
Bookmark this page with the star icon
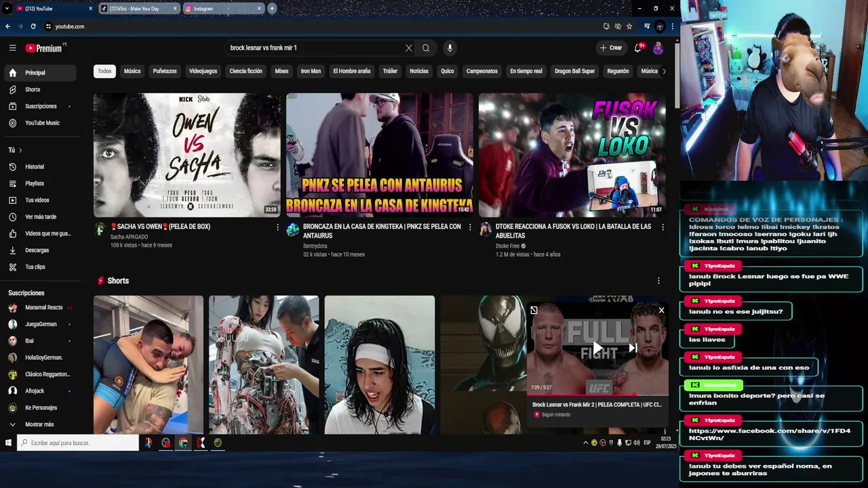pyautogui.click(x=629, y=26)
